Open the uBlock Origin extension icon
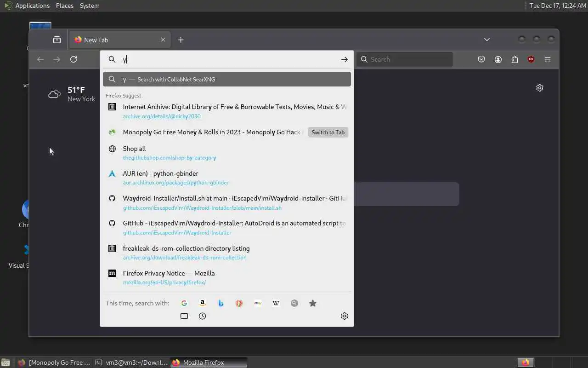The width and height of the screenshot is (588, 368). (531, 59)
